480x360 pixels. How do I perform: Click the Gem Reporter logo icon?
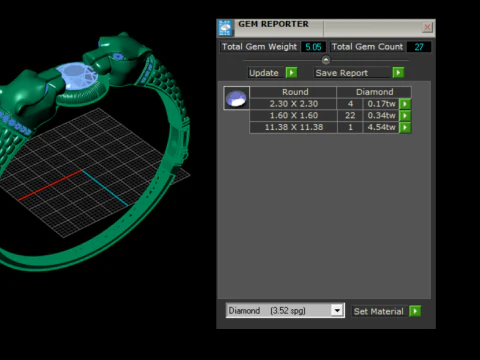(225, 27)
